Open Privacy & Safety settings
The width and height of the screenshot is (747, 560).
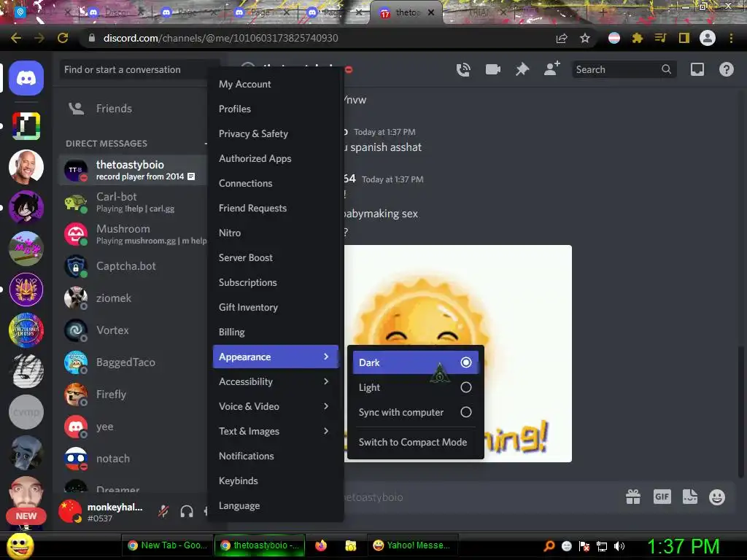pyautogui.click(x=275, y=133)
